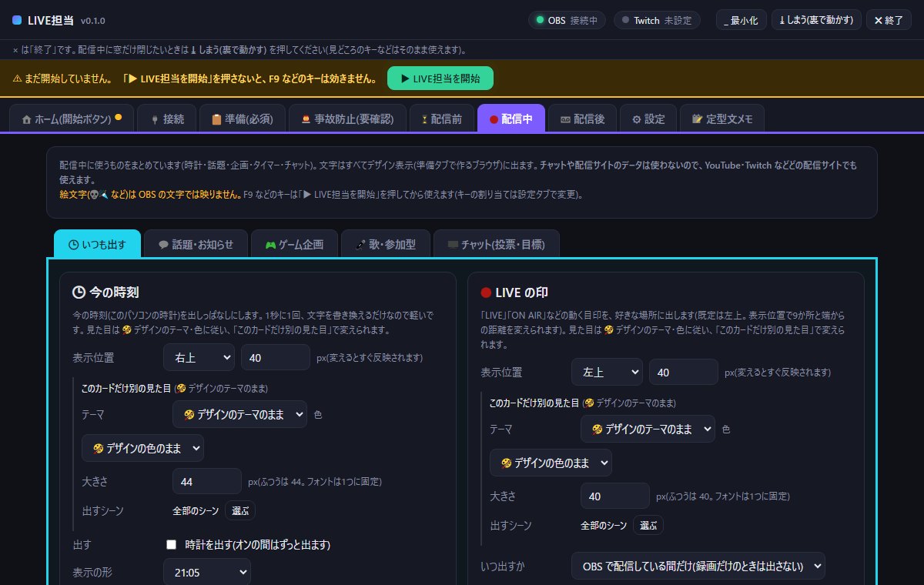The height and width of the screenshot is (585, 924).
Task: Click the しまう(裏で動かす) button
Action: point(816,20)
